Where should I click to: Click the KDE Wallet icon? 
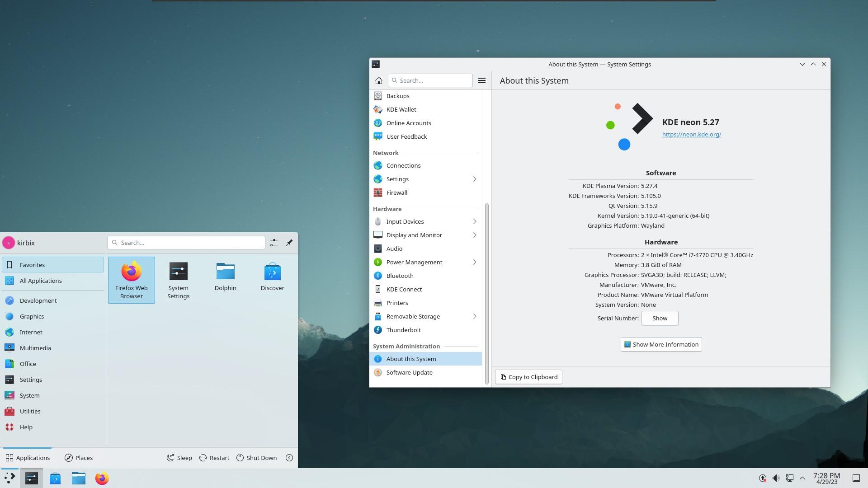(377, 109)
